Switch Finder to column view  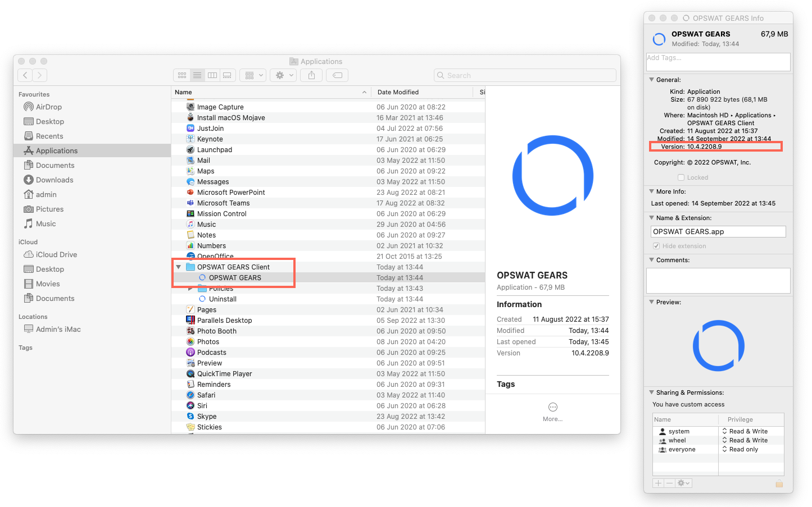click(x=212, y=75)
